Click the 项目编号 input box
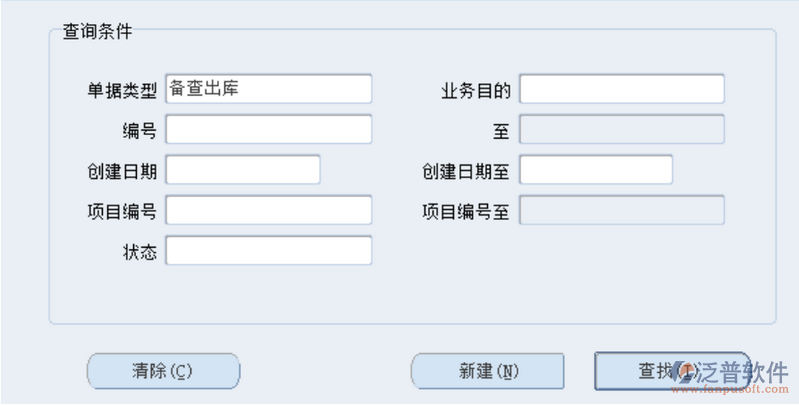This screenshot has height=405, width=799. (268, 210)
